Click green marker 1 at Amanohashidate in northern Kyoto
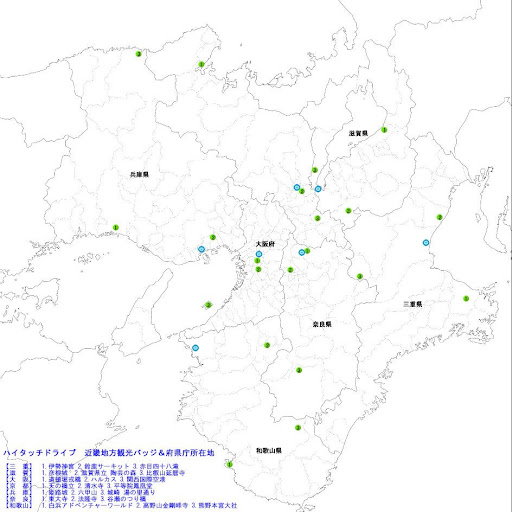This screenshot has height=512, width=512. [x=201, y=64]
